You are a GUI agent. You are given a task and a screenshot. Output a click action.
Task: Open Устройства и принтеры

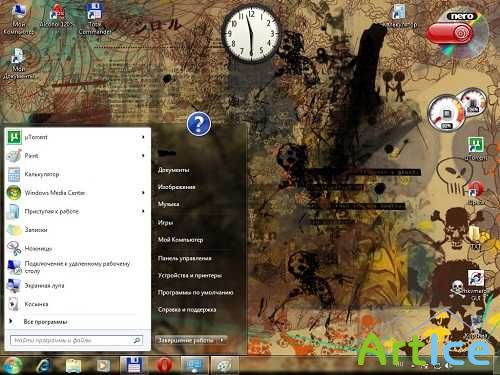[x=190, y=275]
